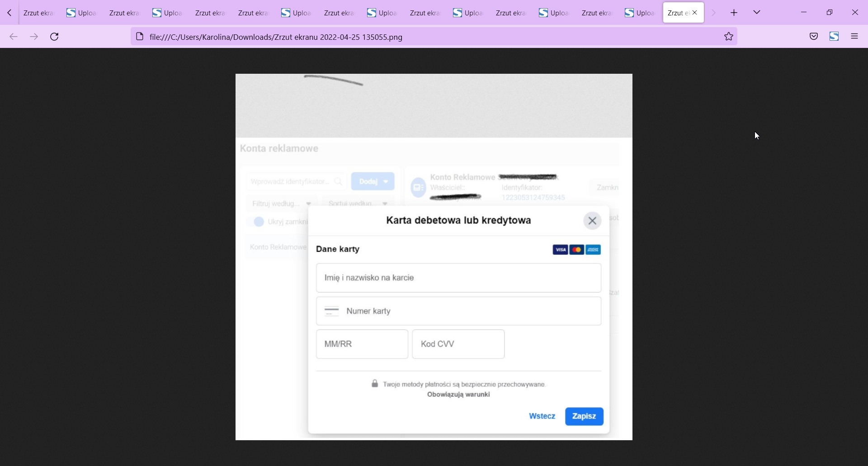Click the Dane karty label

point(338,249)
